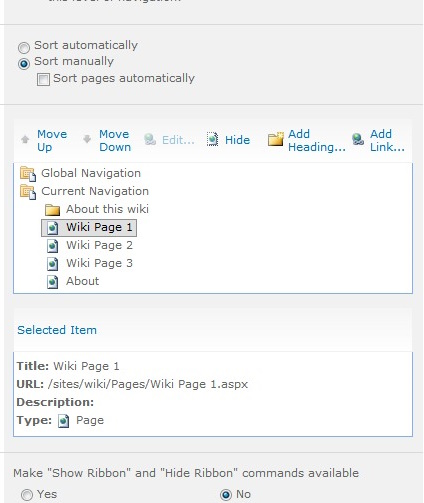
Task: Click the Wiki Page 2 page icon
Action: 52,246
